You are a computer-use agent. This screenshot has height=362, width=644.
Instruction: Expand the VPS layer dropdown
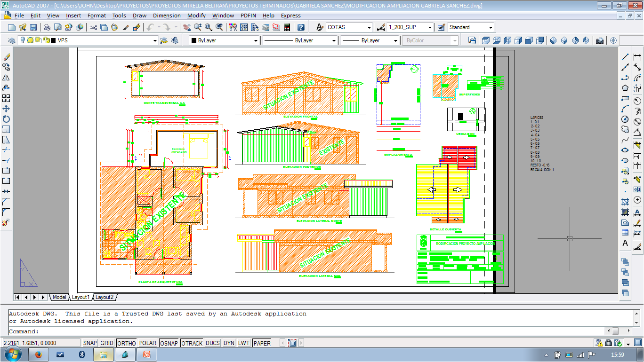coord(155,41)
